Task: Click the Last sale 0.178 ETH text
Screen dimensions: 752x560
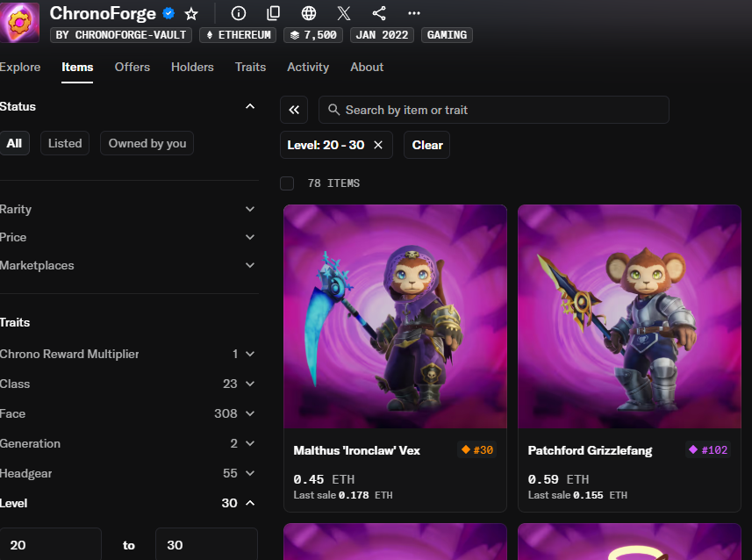Action: [343, 495]
